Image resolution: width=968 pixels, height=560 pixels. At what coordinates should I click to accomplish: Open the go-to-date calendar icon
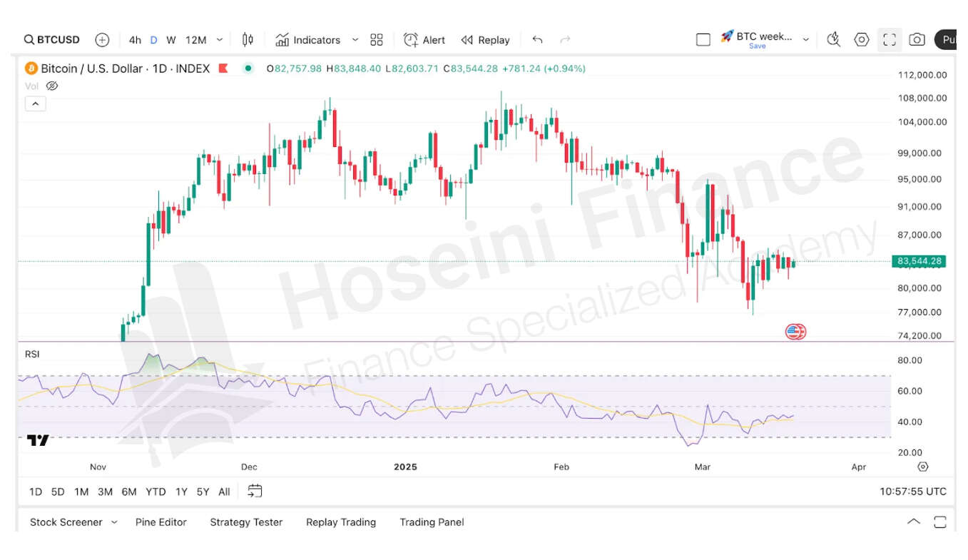(x=255, y=491)
